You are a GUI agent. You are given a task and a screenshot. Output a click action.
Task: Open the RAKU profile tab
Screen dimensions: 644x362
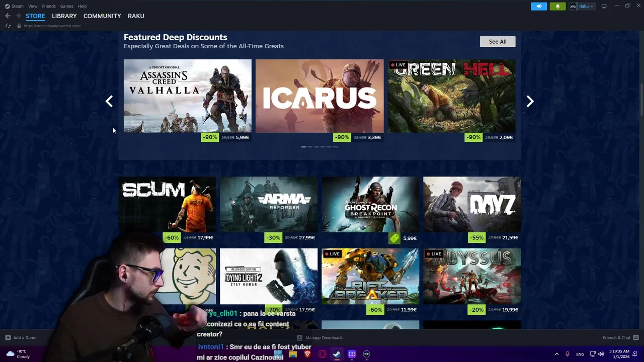click(x=136, y=16)
